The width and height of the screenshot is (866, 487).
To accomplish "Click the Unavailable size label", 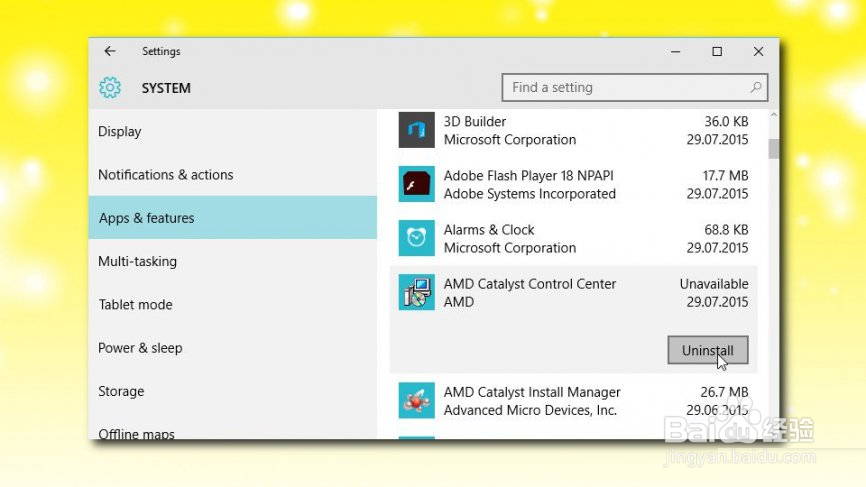I will tap(714, 284).
